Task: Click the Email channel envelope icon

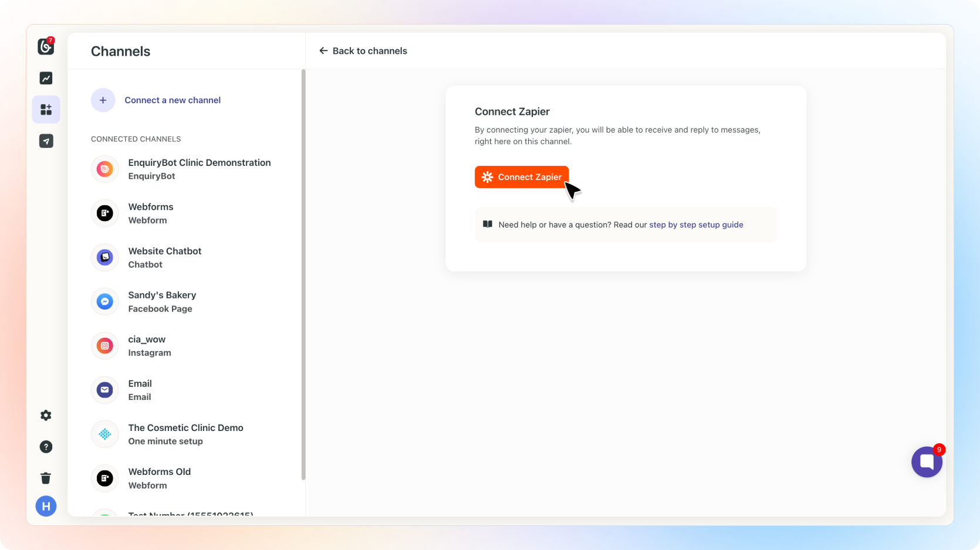Action: 105,390
